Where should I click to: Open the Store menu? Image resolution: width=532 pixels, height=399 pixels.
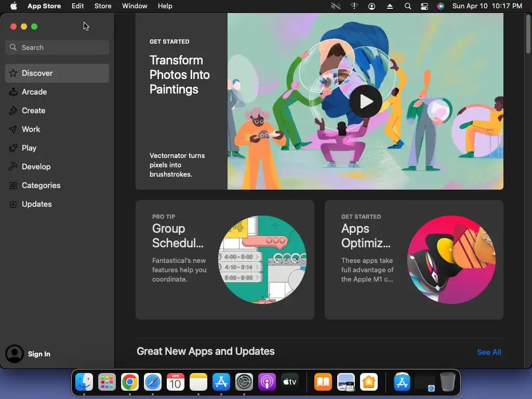pyautogui.click(x=103, y=6)
